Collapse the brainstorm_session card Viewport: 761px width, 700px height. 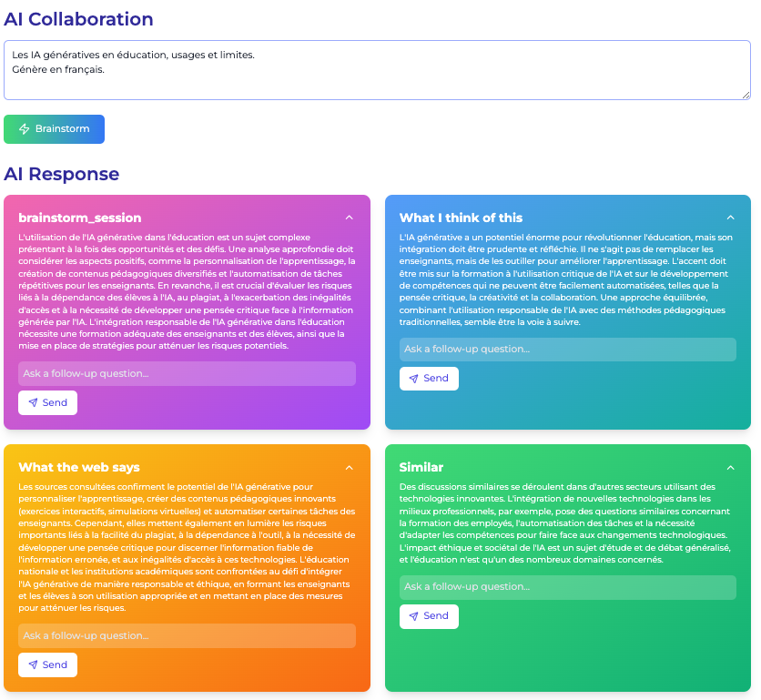349,218
